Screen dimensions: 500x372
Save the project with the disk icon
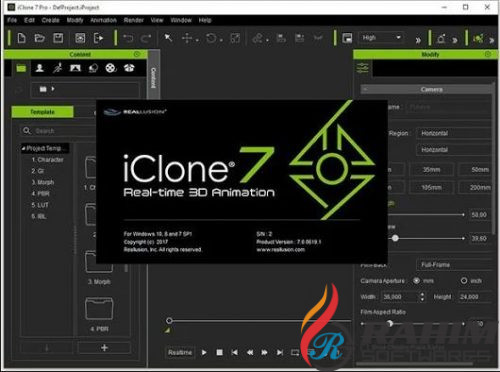(x=58, y=38)
